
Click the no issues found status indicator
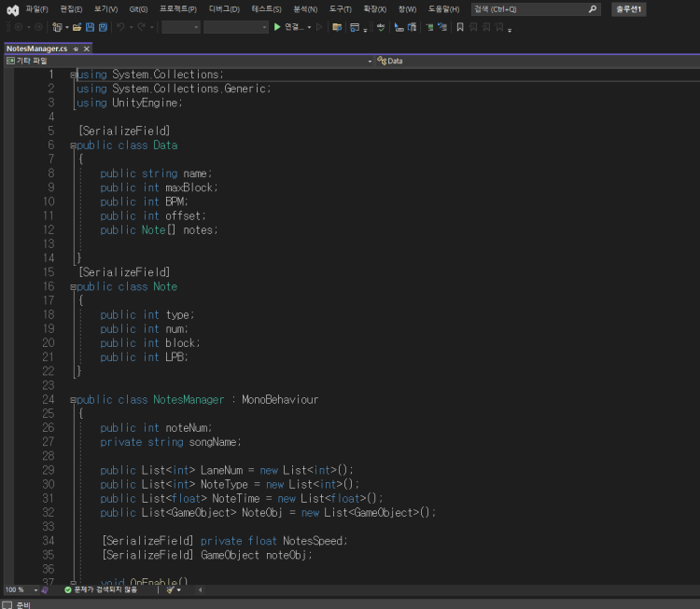tap(101, 589)
